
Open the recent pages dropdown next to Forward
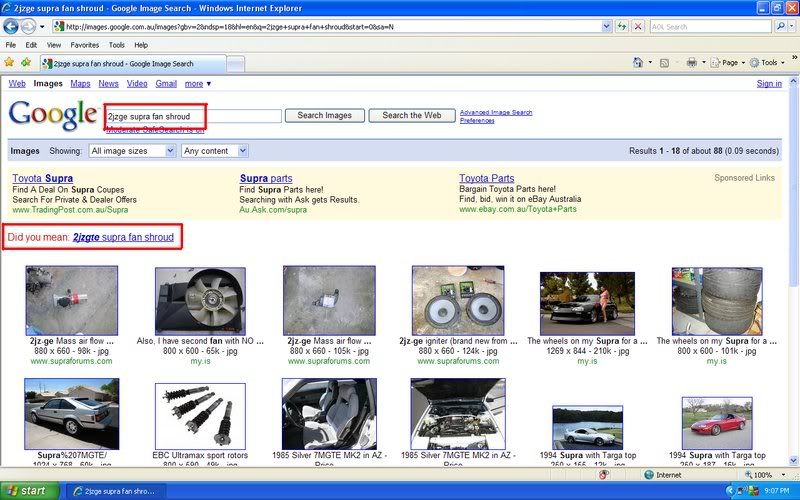tap(42, 27)
